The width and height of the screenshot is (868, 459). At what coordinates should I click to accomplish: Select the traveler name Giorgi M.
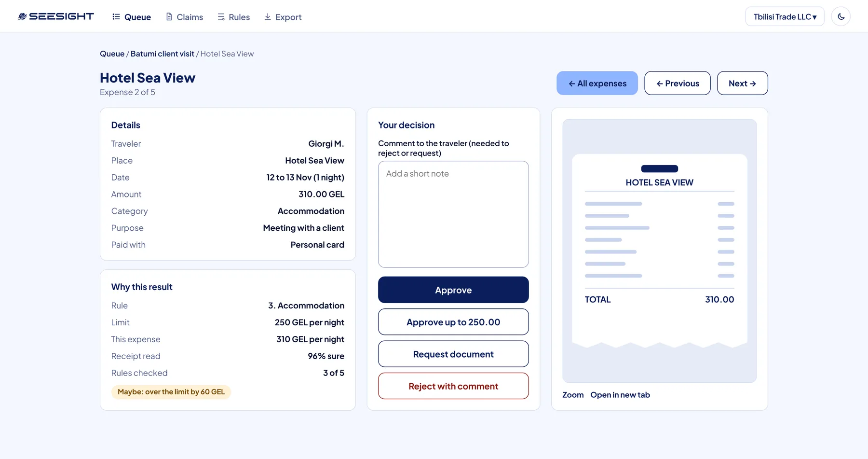tap(326, 144)
